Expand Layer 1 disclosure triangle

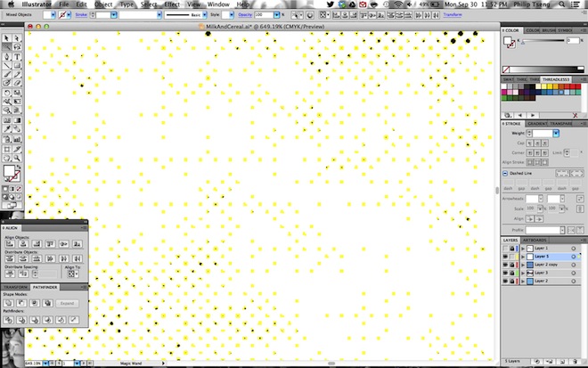(x=523, y=249)
